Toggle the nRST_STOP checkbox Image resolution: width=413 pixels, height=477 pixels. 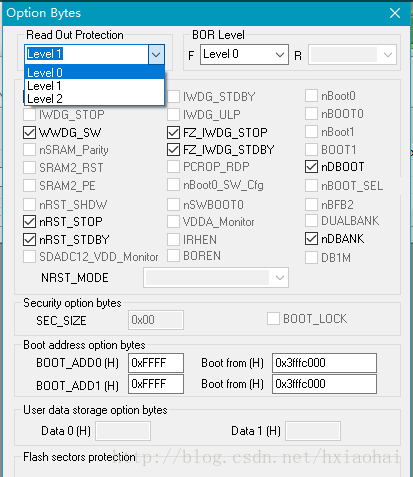[29, 222]
